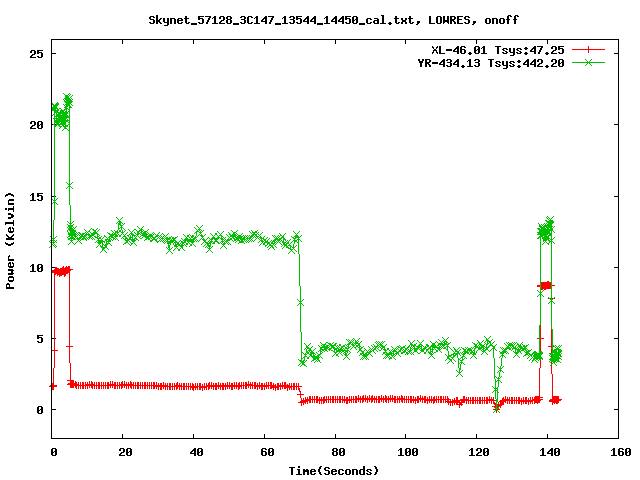
Task: Select legend entry XL-46.01 Tsys:47.25
Action: pyautogui.click(x=498, y=50)
